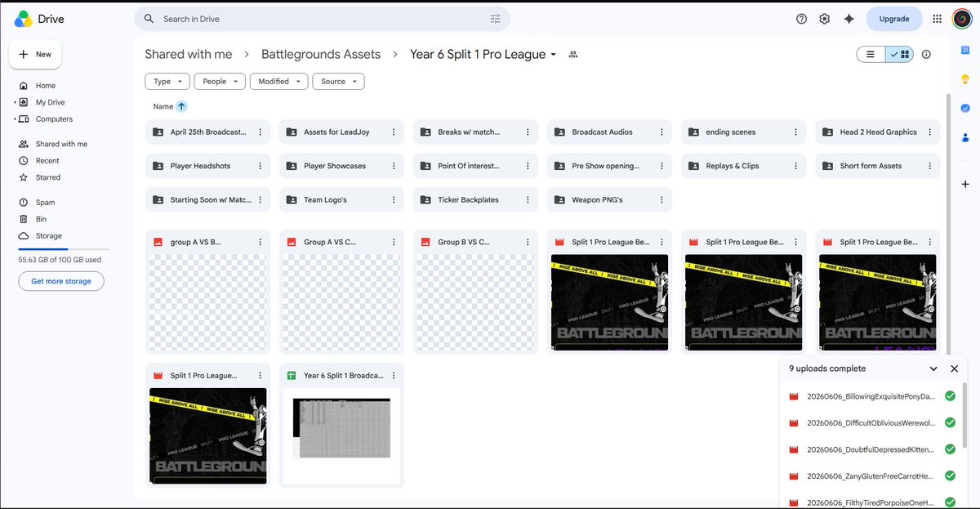The image size is (980, 509).
Task: Open more actions for Year 6 Split 1 Broadcast sheet
Action: click(x=394, y=376)
